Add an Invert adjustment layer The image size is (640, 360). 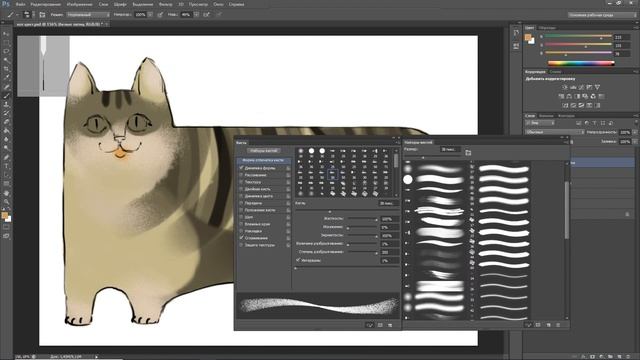565,105
